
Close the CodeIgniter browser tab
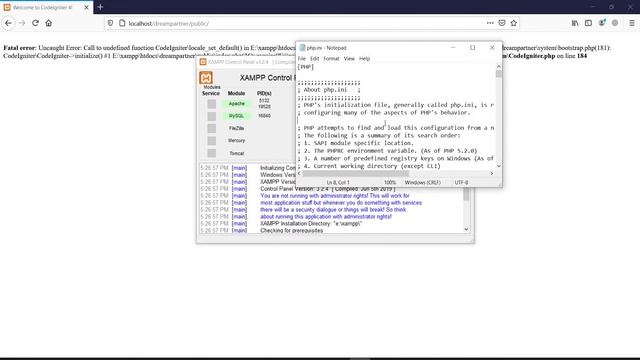click(86, 7)
